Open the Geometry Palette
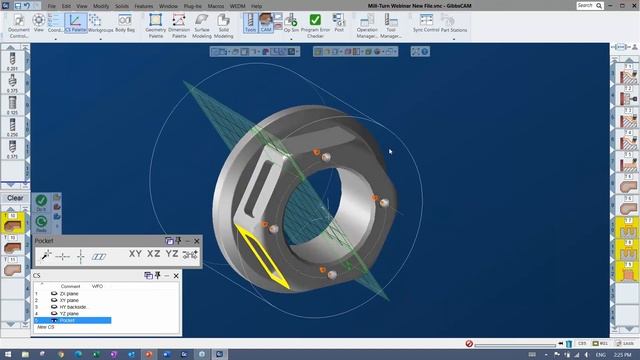Screen dimensions: 640x360 [156, 26]
